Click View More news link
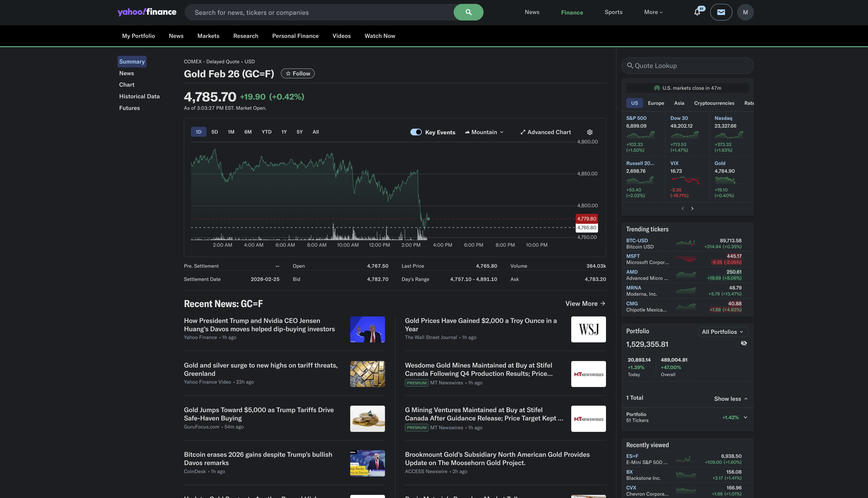This screenshot has height=498, width=868. 585,303
